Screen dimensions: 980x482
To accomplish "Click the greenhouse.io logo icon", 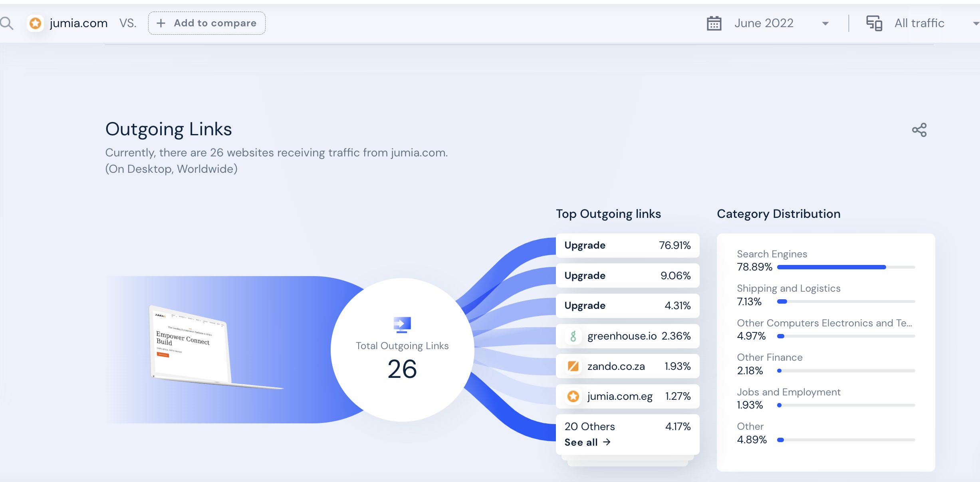I will point(573,336).
